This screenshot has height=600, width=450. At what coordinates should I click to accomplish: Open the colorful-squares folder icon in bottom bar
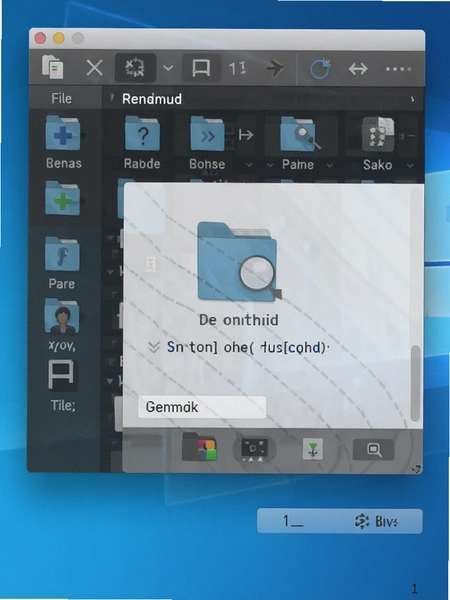coord(200,447)
